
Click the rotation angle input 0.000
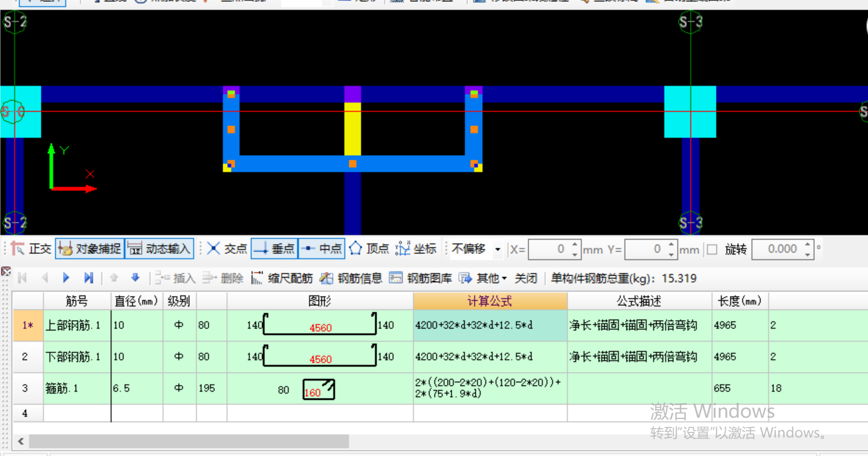pos(777,250)
